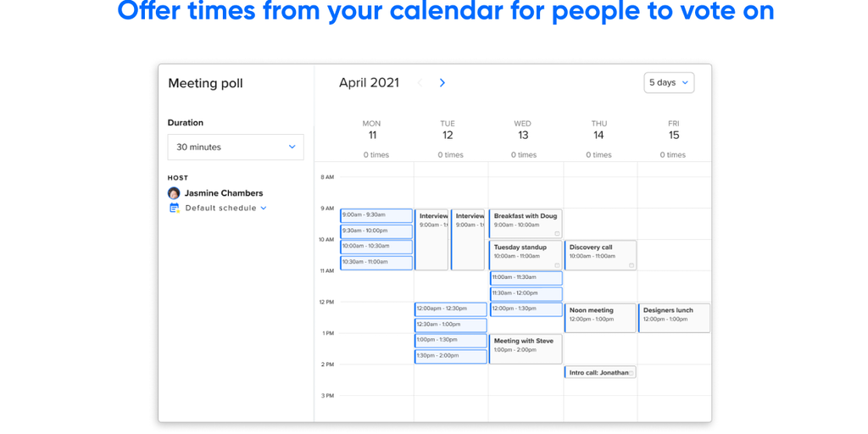Click the Friday 15 column header
The image size is (868, 434).
pos(674,130)
